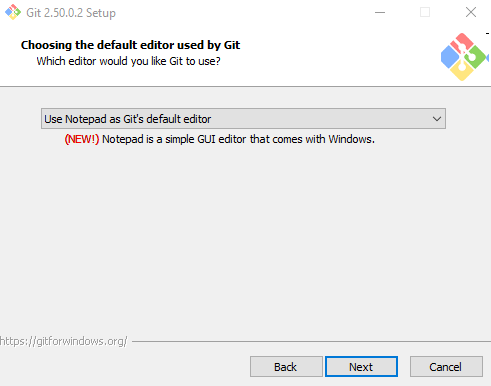Viewport: 491px width, 386px height.
Task: Click the dropdown chevron arrow
Action: tap(437, 119)
